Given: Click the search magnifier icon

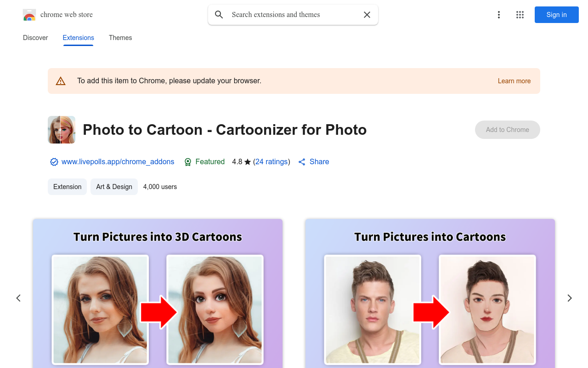Looking at the screenshot, I should (219, 15).
